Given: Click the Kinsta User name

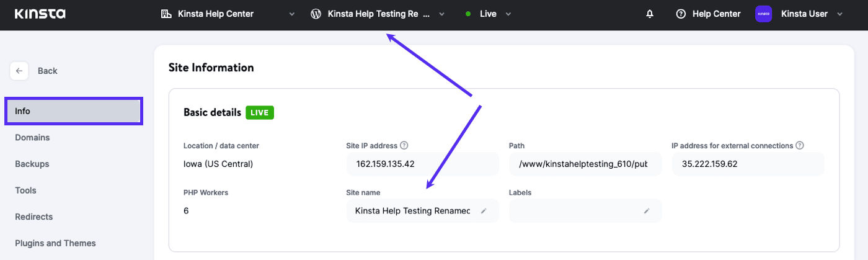Looking at the screenshot, I should pos(804,14).
